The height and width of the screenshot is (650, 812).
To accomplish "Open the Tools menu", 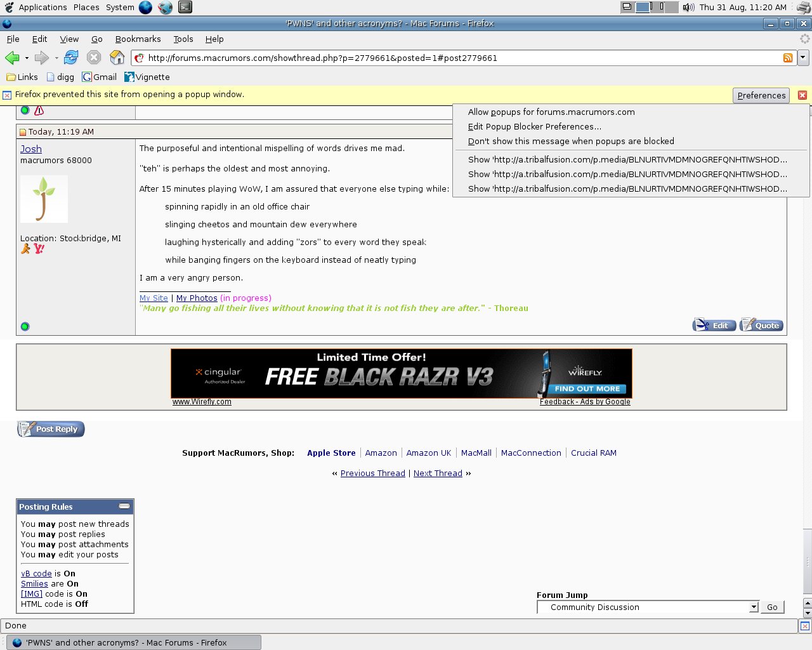I will 183,39.
